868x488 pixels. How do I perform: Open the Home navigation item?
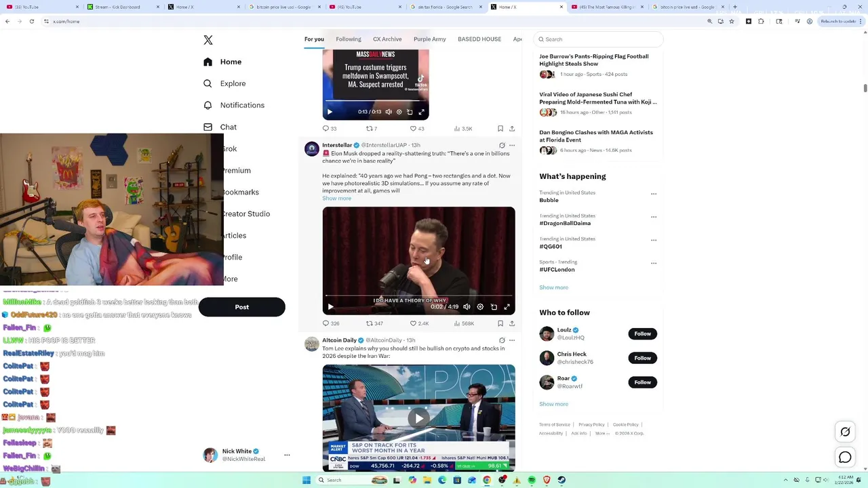[x=222, y=62]
